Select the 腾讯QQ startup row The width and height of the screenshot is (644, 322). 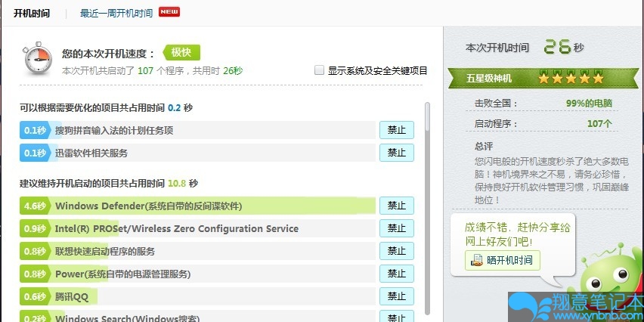click(x=197, y=296)
